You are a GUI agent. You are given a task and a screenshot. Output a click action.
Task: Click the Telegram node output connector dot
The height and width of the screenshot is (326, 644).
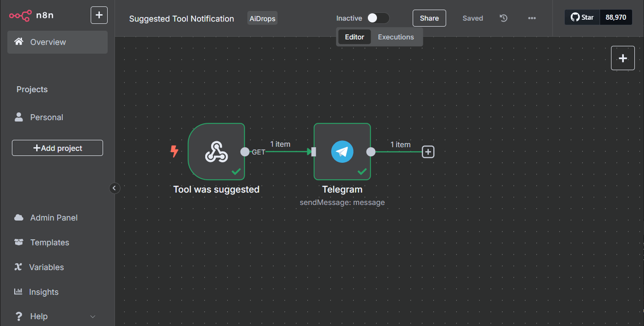(x=371, y=152)
